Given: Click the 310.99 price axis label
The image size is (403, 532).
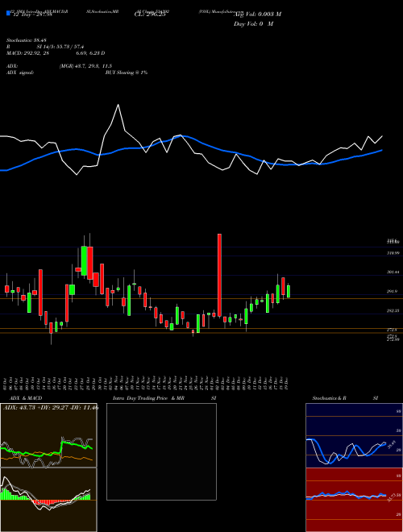Looking at the screenshot, I should tap(394, 253).
